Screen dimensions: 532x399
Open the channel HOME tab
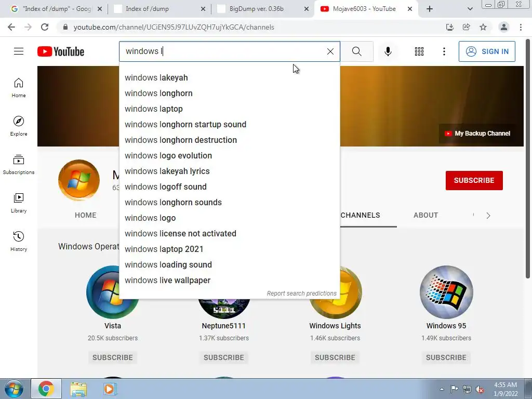click(x=86, y=215)
